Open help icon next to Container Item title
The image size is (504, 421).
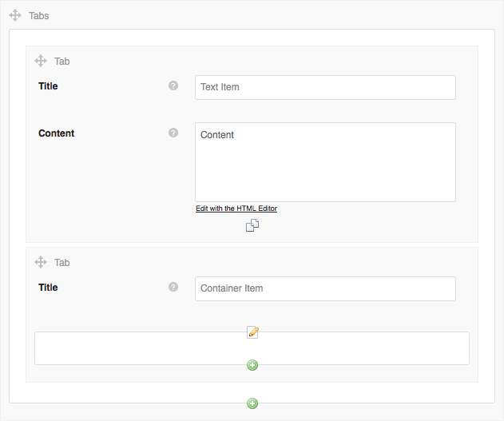tap(173, 287)
